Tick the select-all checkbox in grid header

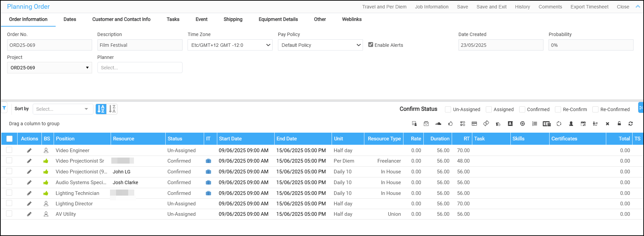9,139
